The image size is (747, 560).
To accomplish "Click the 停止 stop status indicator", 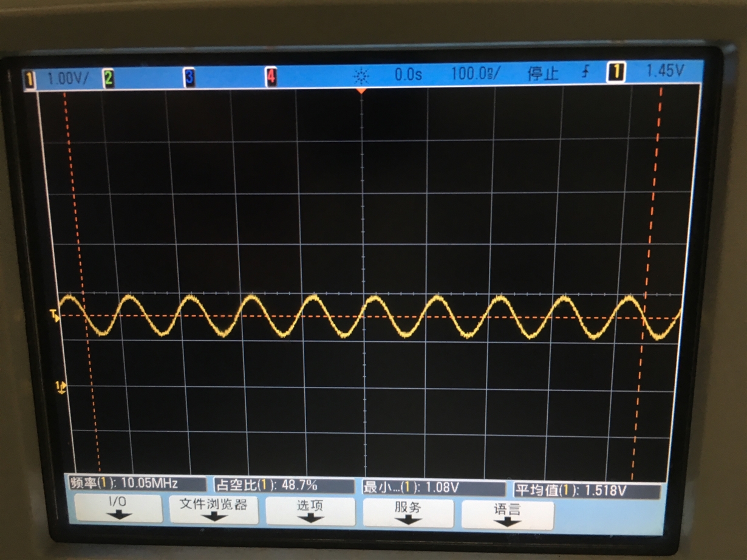I will coord(543,74).
